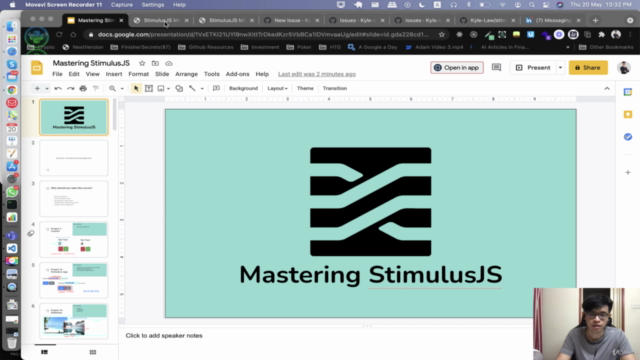Open the Capture menu in macOS bar
Image resolution: width=640 pixels, height=360 pixels.
point(122,5)
